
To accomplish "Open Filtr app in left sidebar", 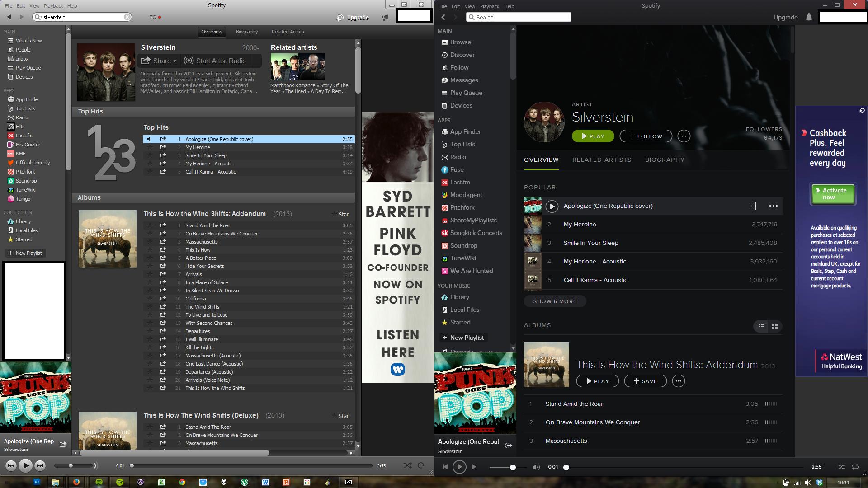I will tap(16, 127).
